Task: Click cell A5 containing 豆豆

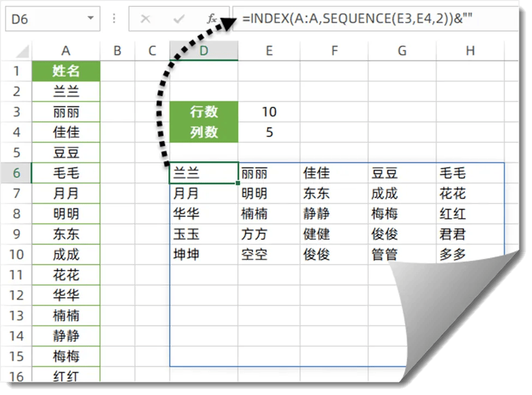Action: tap(66, 152)
